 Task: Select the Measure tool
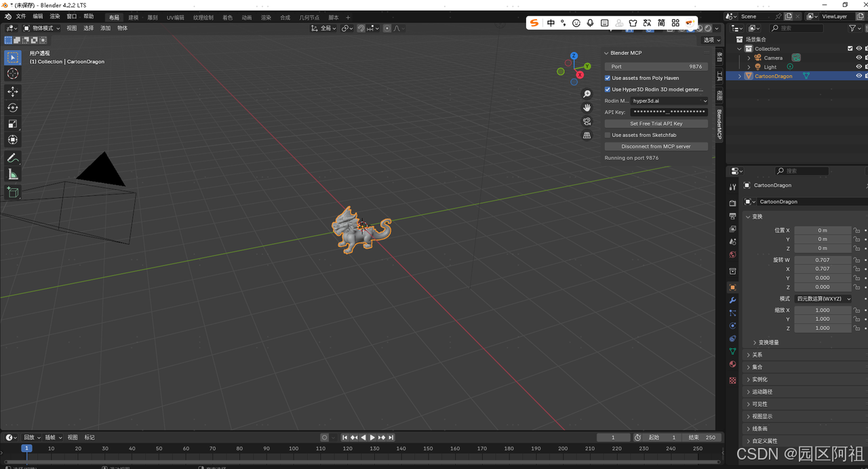tap(13, 174)
